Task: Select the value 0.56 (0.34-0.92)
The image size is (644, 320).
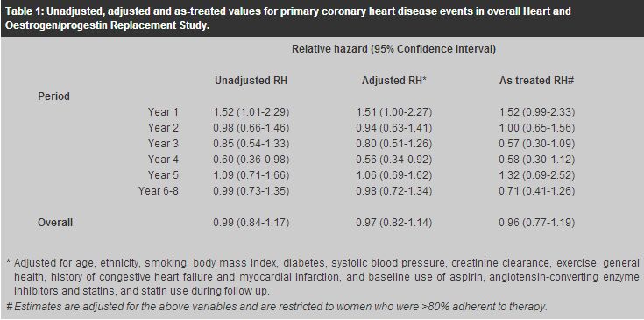Action: pyautogui.click(x=393, y=160)
